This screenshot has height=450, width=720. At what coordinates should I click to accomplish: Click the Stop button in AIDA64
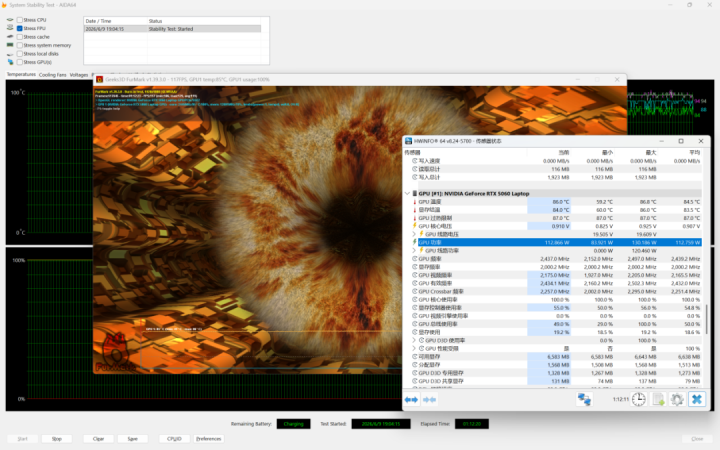pyautogui.click(x=56, y=439)
